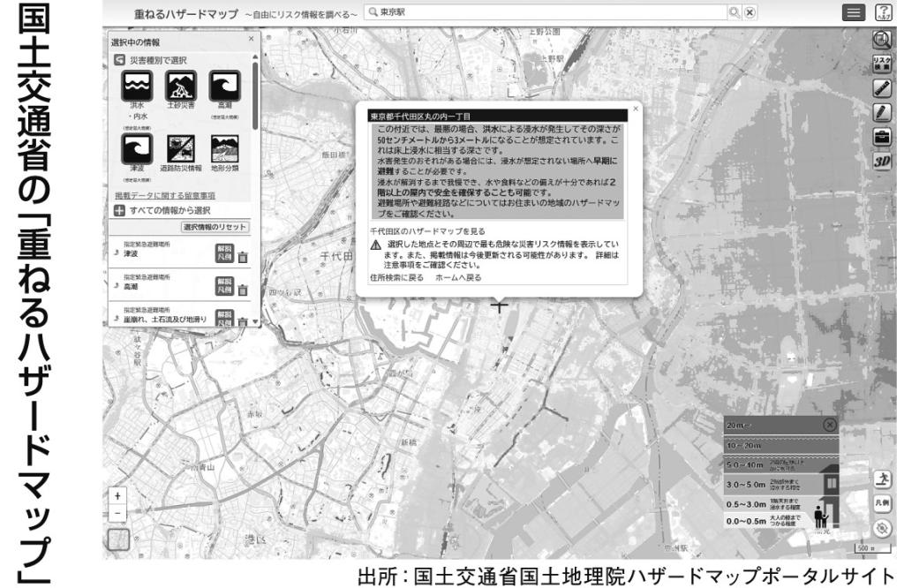
Task: Open the help ヘルプ icon
Action: click(883, 14)
